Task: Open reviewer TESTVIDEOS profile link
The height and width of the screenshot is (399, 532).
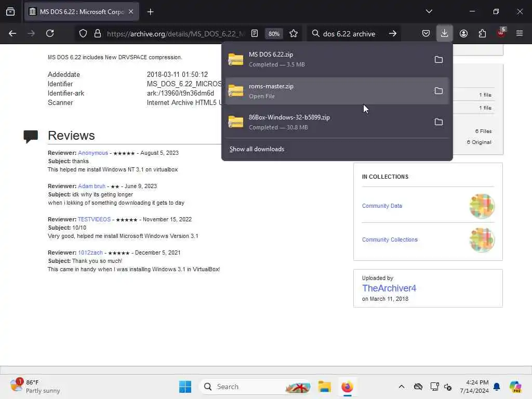Action: [x=95, y=220]
